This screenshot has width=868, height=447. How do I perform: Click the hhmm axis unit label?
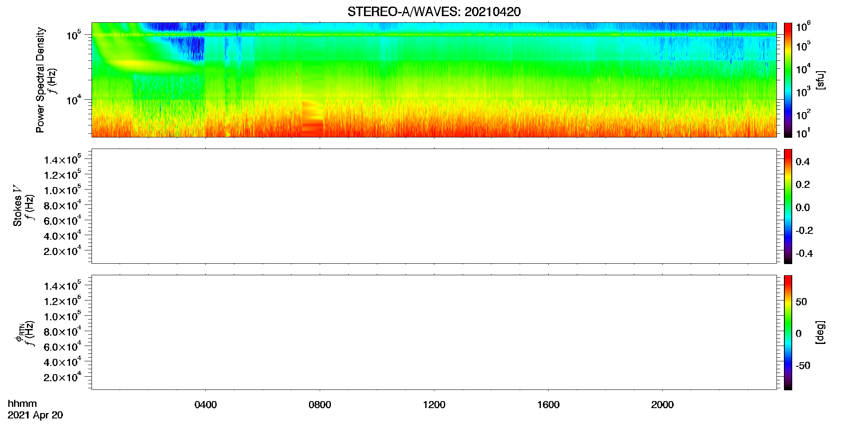(22, 404)
